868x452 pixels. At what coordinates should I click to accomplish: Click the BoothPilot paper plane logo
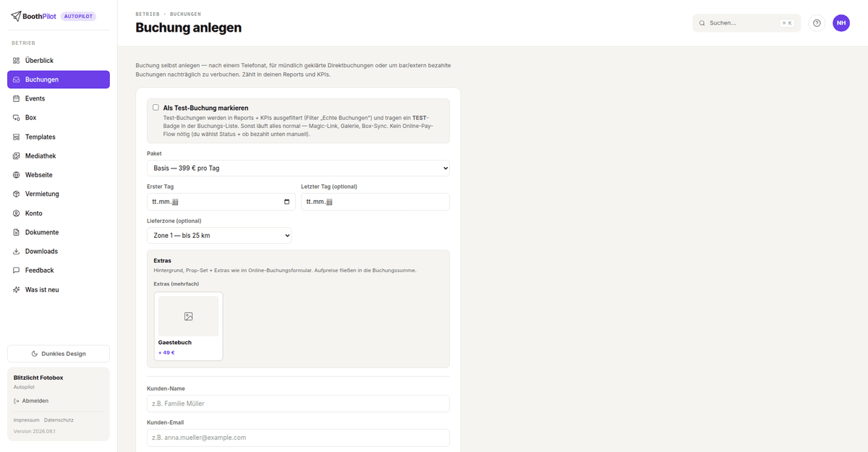[16, 16]
